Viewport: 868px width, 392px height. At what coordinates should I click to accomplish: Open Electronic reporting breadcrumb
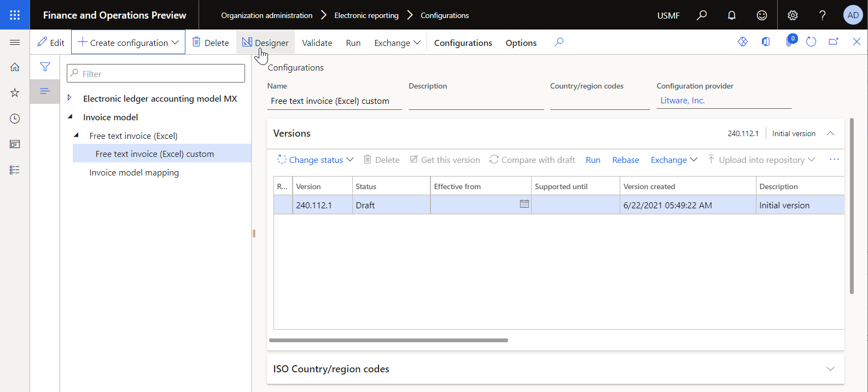click(x=366, y=15)
